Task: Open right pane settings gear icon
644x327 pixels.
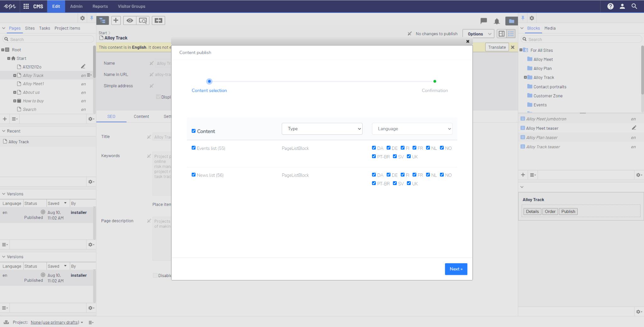Action: (x=532, y=18)
